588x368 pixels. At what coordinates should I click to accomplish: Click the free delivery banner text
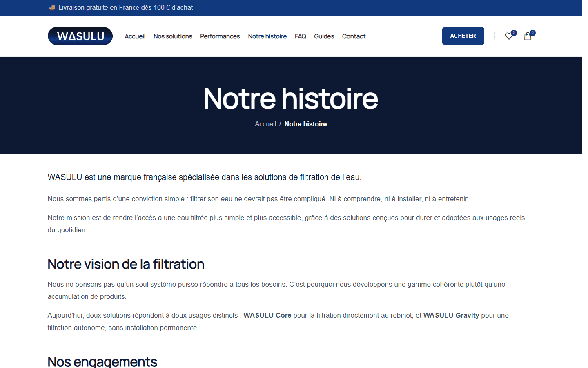(x=125, y=8)
